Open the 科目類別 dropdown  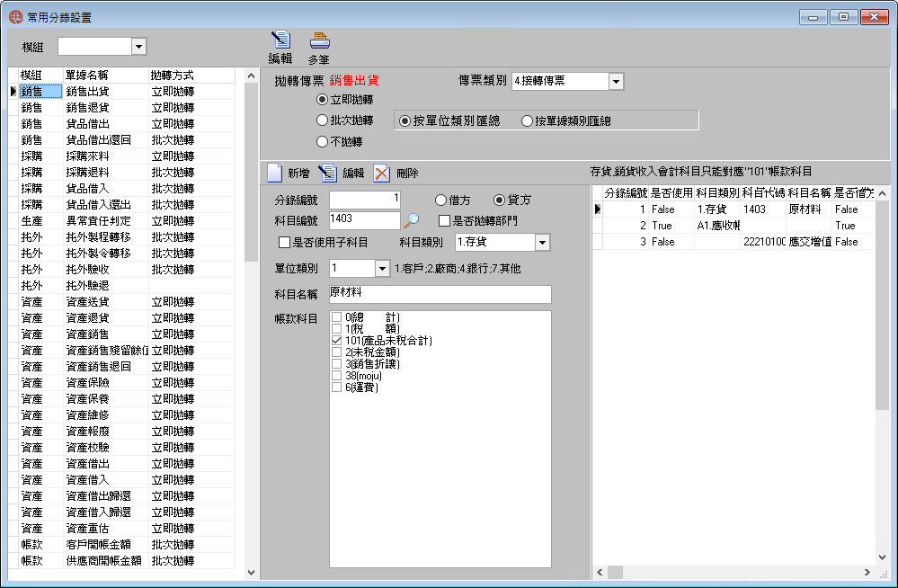(542, 243)
